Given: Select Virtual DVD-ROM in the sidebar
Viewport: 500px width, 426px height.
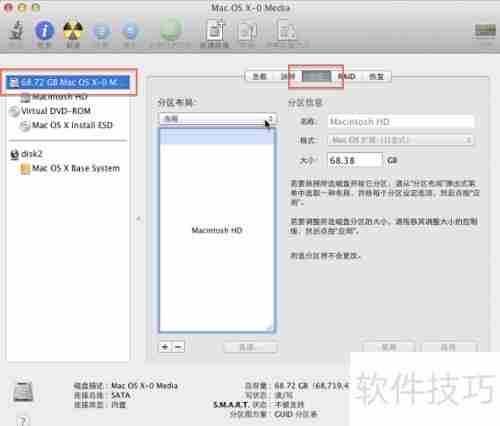Looking at the screenshot, I should [56, 111].
